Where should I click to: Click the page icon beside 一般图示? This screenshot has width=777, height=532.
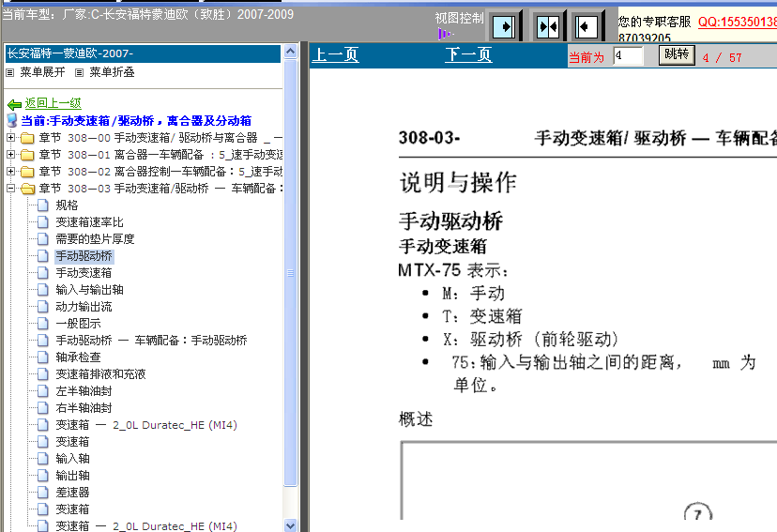pos(43,323)
